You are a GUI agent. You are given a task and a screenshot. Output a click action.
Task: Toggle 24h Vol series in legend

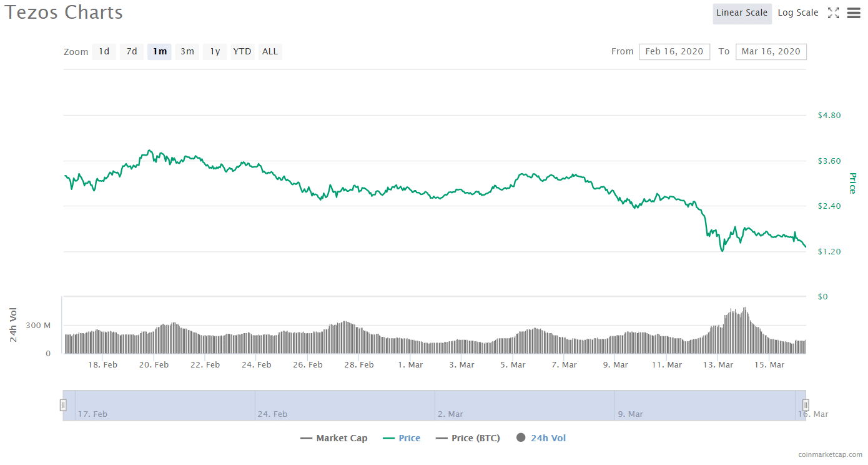pyautogui.click(x=541, y=438)
